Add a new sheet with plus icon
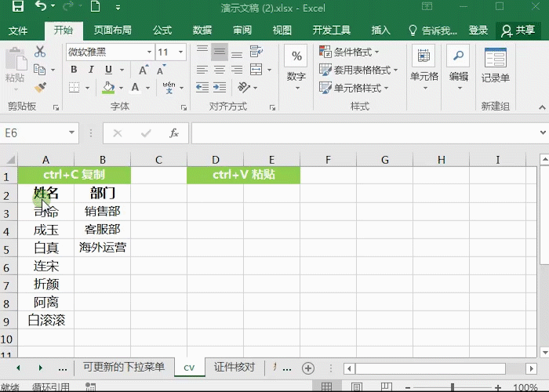 308,368
